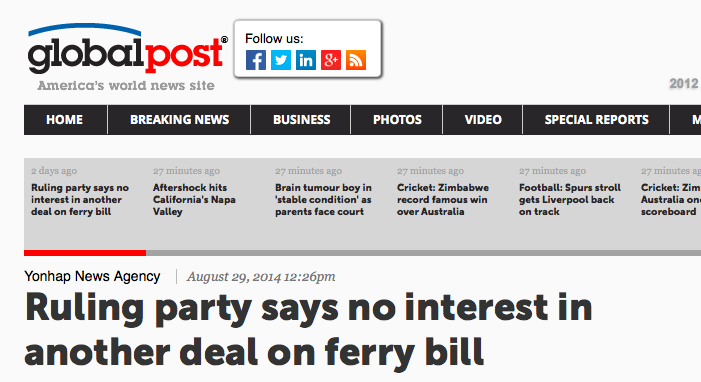Click the Twitter follow icon
Screen dimensions: 701x382
(x=281, y=60)
